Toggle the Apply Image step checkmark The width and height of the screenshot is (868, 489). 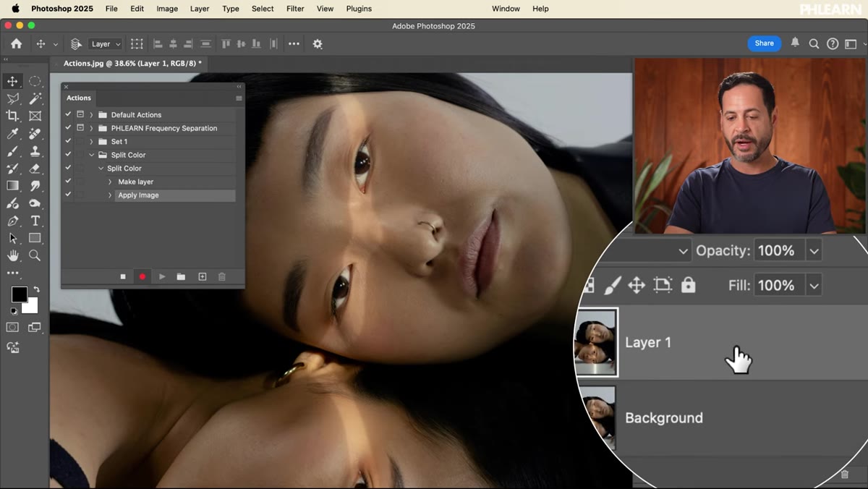pos(68,195)
